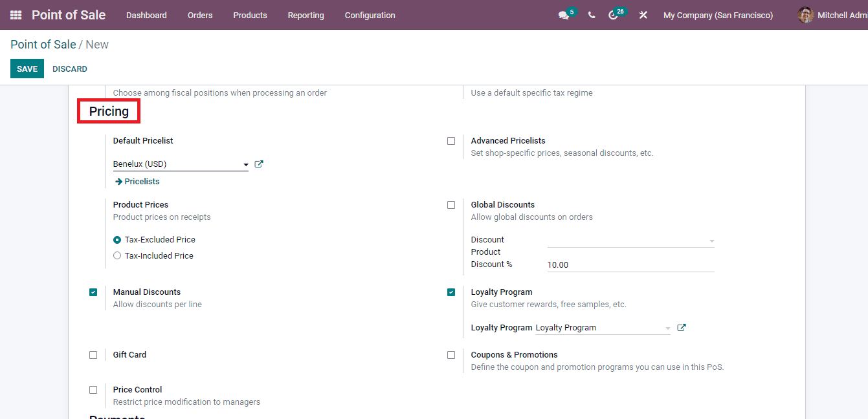Viewport: 868px width, 419px height.
Task: Expand the Loyalty Program selection dropdown
Action: pyautogui.click(x=667, y=327)
